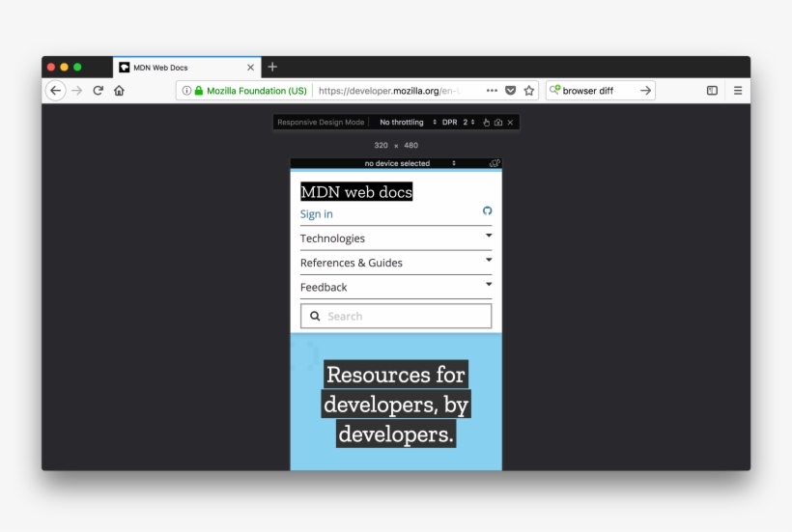Submit the browser diff search arrow
The width and height of the screenshot is (792, 532).
click(x=645, y=91)
